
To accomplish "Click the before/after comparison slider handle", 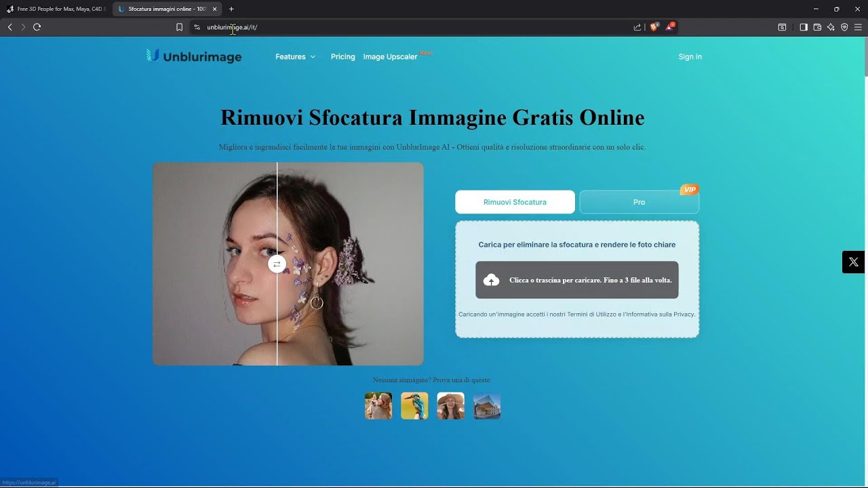I will 277,264.
